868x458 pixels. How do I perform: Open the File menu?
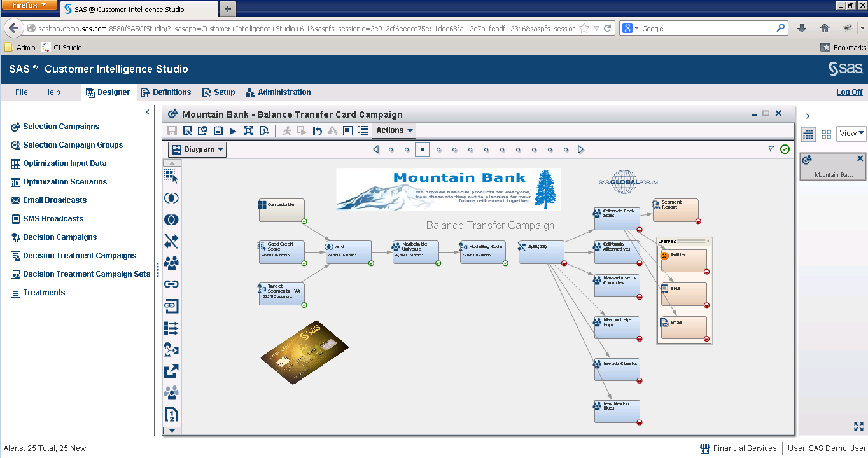[22, 92]
